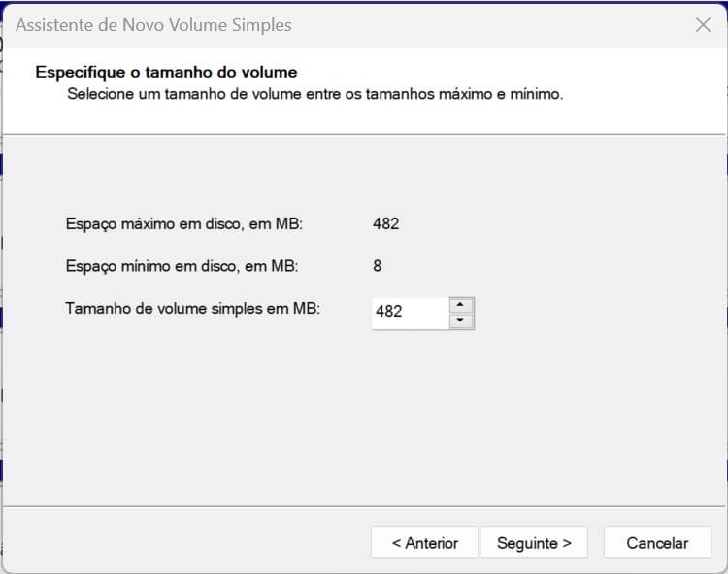Click the 'Selecione um tamanho de volume' instruction
Viewport: 728px width, 574px height.
pyautogui.click(x=314, y=95)
